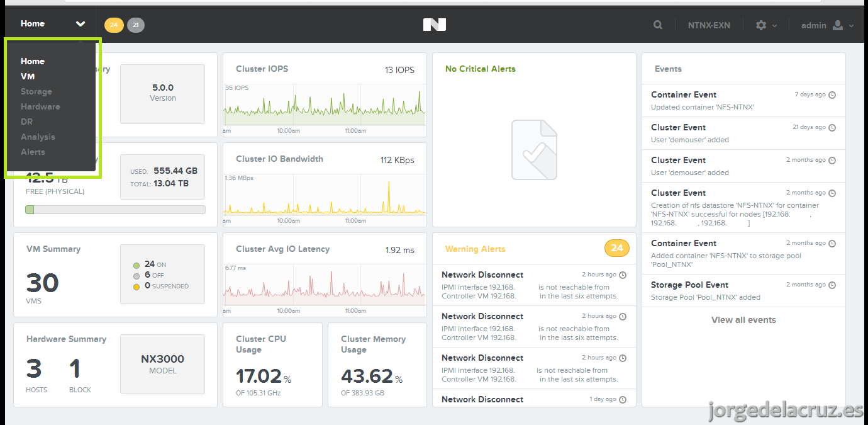Open Hardware from the navigation menu
Viewport: 868px width, 425px height.
tap(40, 106)
